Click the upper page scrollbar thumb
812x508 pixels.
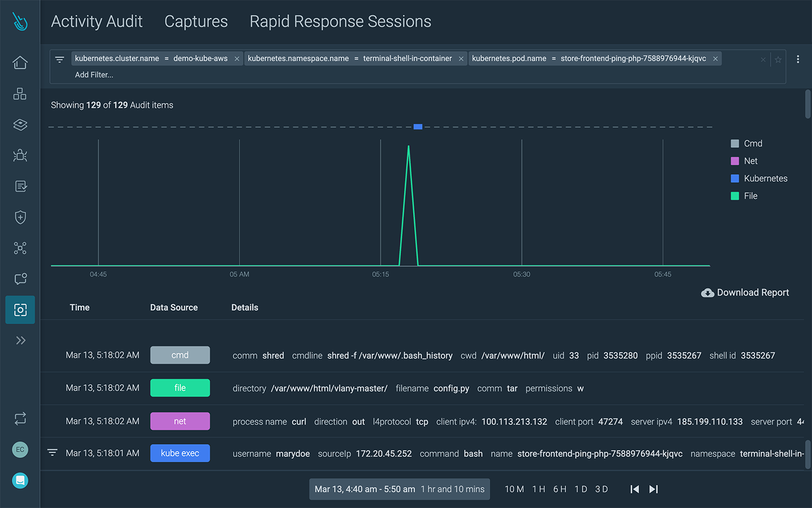(x=808, y=104)
